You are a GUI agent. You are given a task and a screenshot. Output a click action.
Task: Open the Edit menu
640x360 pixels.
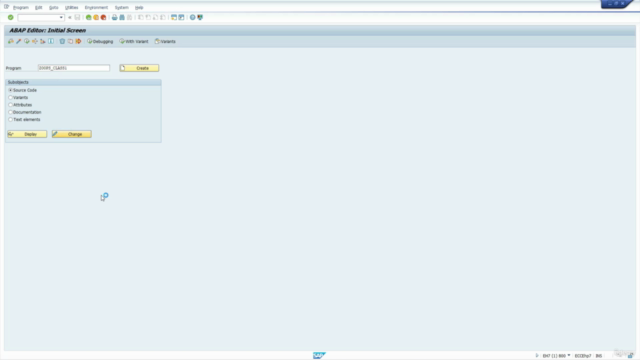(38, 7)
